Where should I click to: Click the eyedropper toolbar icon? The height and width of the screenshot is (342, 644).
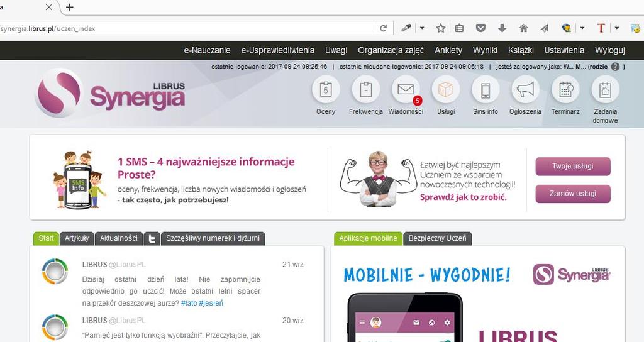click(406, 28)
